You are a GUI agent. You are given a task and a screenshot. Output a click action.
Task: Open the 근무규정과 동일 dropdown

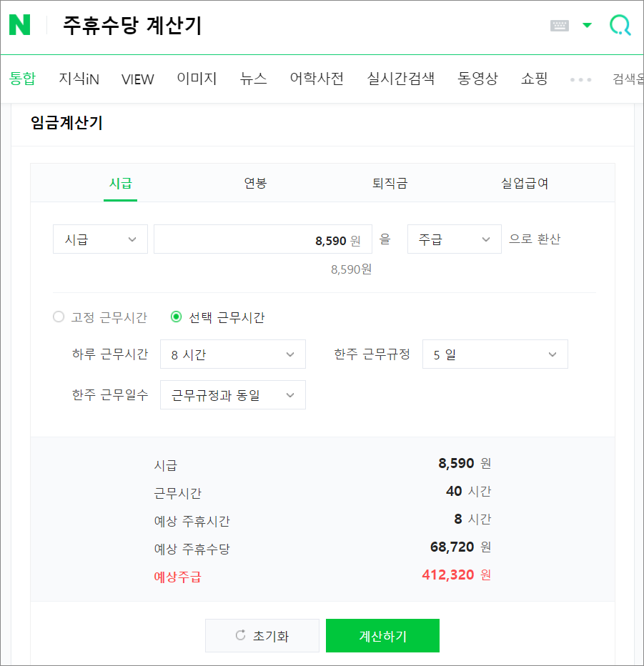[232, 394]
